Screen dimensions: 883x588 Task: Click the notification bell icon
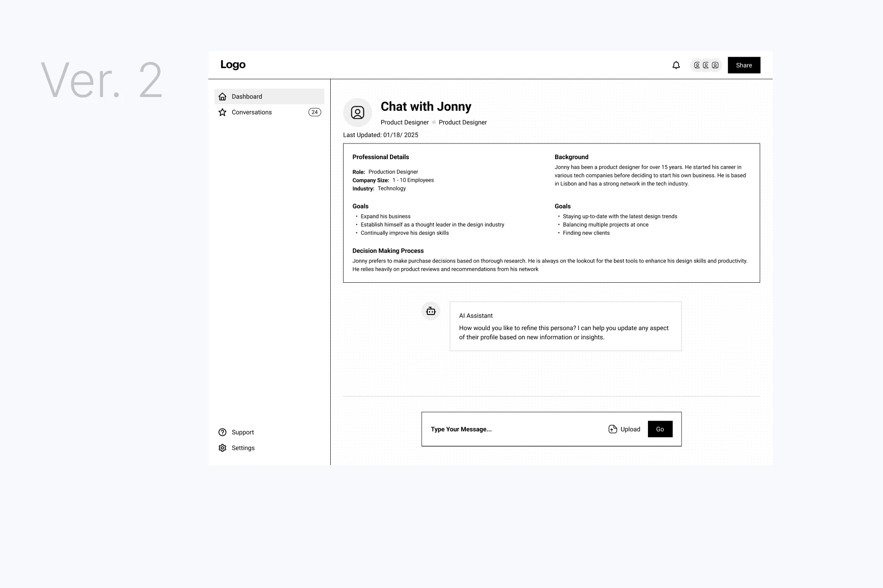[x=676, y=65]
